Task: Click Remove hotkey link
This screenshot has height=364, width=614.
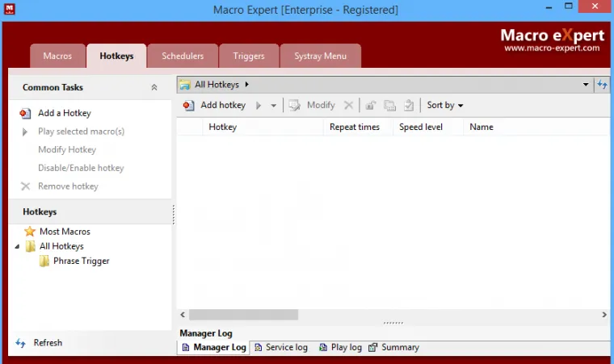Action: [x=68, y=186]
